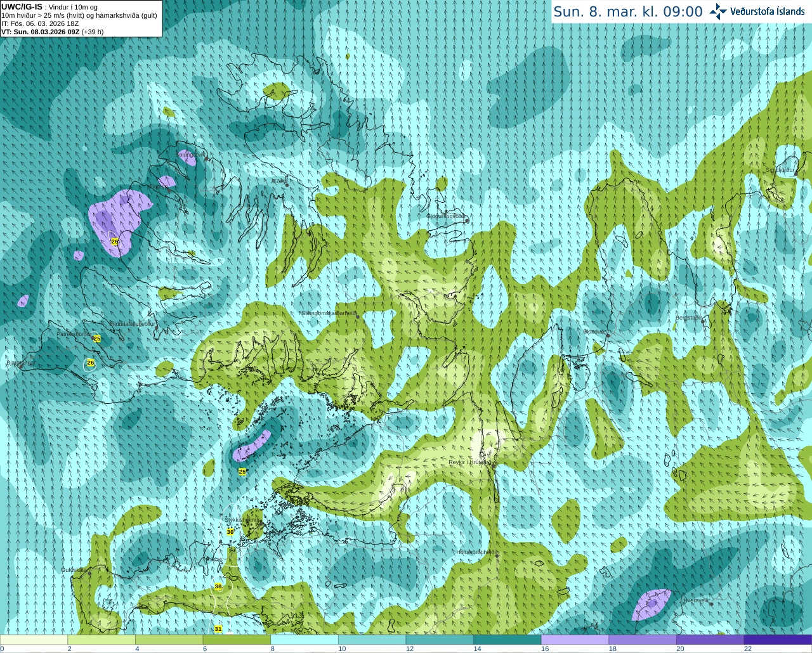Click the 'Stykkishólmur' station label

coord(242,520)
